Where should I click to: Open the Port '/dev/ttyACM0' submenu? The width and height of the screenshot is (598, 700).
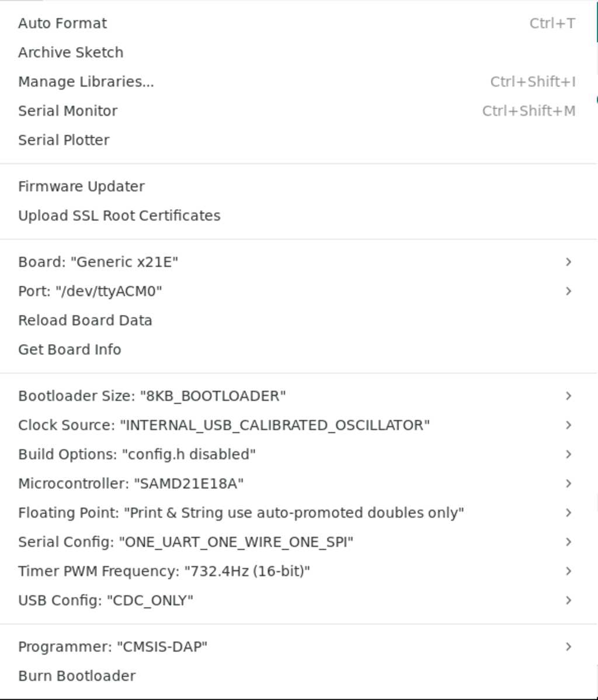(x=91, y=290)
